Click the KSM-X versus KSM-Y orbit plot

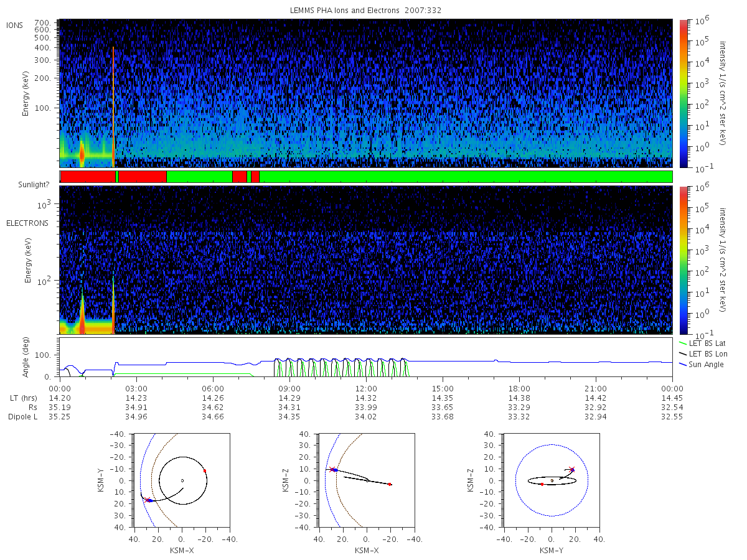181,480
